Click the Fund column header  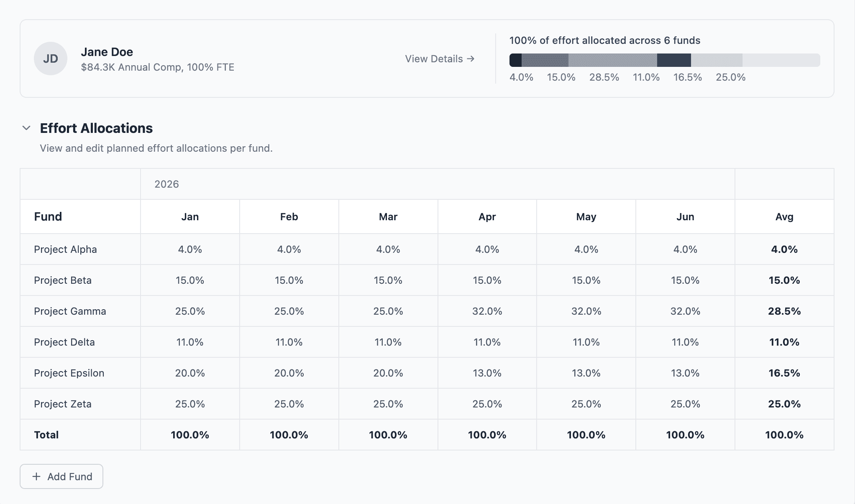(48, 216)
